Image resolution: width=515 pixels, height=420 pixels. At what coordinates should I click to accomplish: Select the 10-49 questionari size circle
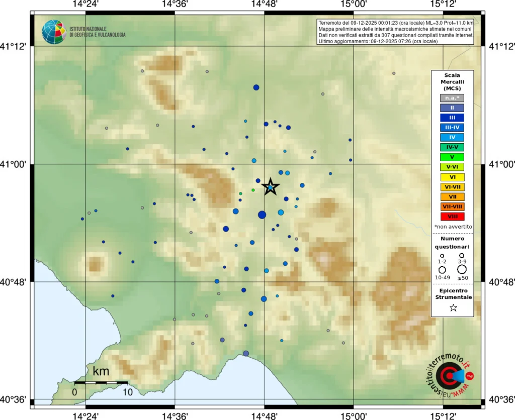coord(441,269)
